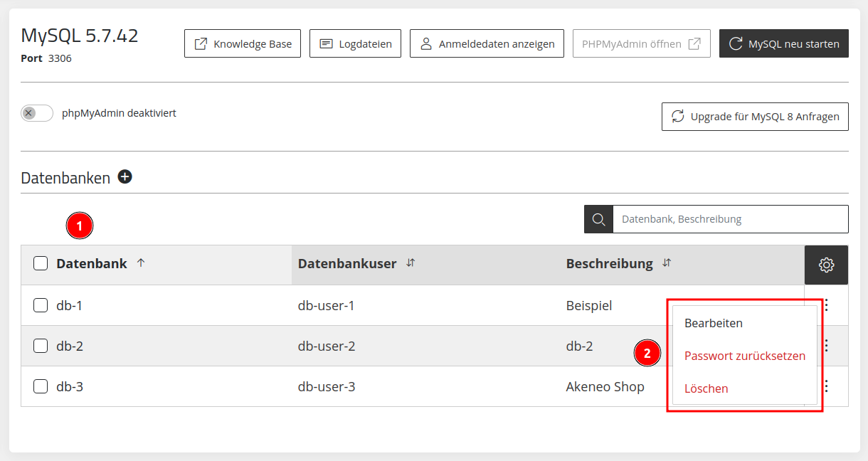This screenshot has width=868, height=461.
Task: Add a new database with plus icon
Action: pos(125,177)
